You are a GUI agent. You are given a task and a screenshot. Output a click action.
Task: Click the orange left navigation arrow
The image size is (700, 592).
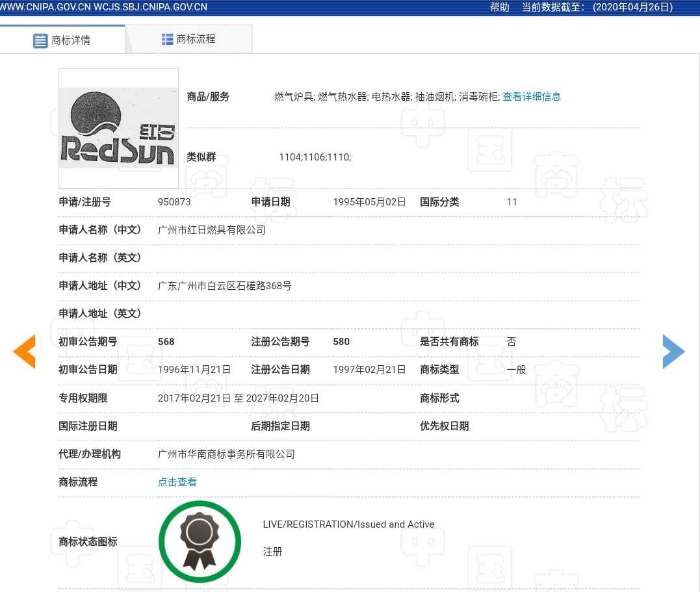point(24,352)
